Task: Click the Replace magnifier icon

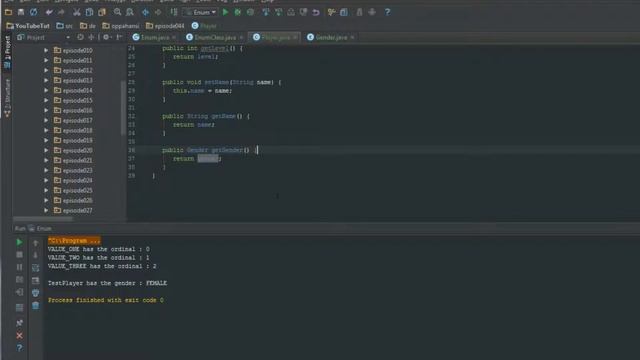Action: pyautogui.click(x=130, y=12)
